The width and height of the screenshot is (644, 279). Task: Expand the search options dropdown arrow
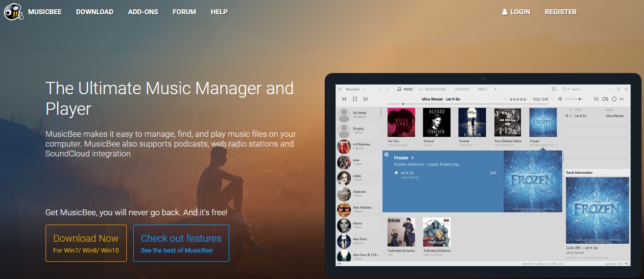[x=569, y=89]
